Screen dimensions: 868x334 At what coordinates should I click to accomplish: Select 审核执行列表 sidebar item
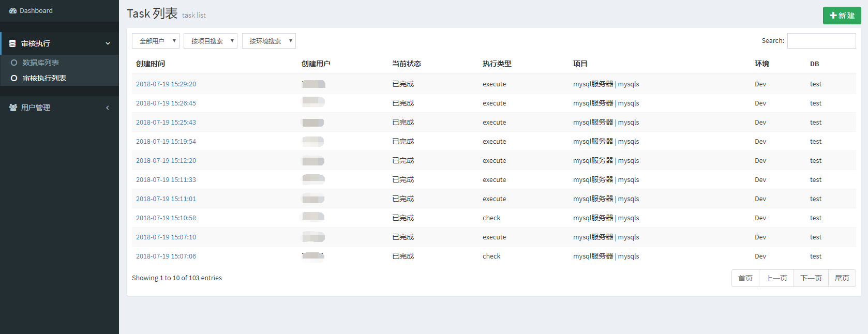44,78
